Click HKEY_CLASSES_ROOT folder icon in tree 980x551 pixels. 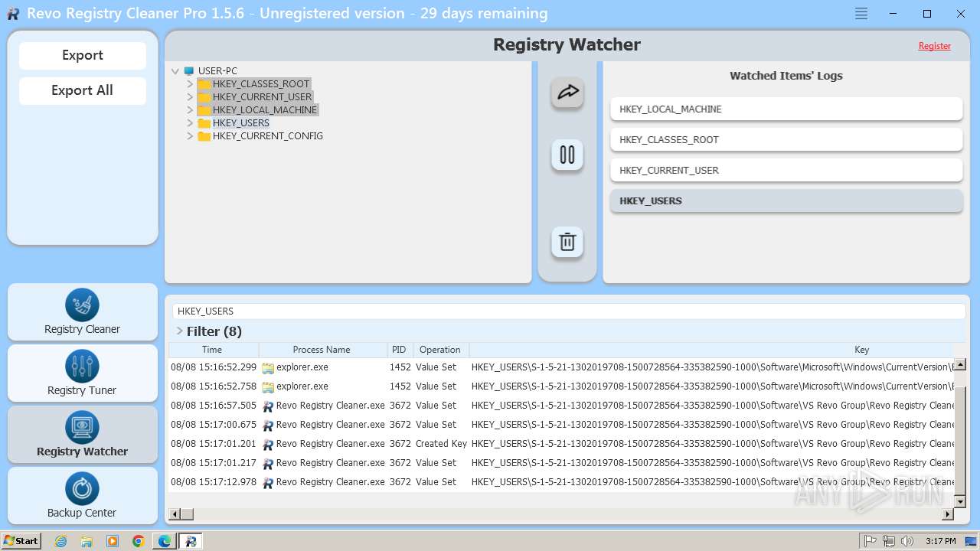pos(204,84)
